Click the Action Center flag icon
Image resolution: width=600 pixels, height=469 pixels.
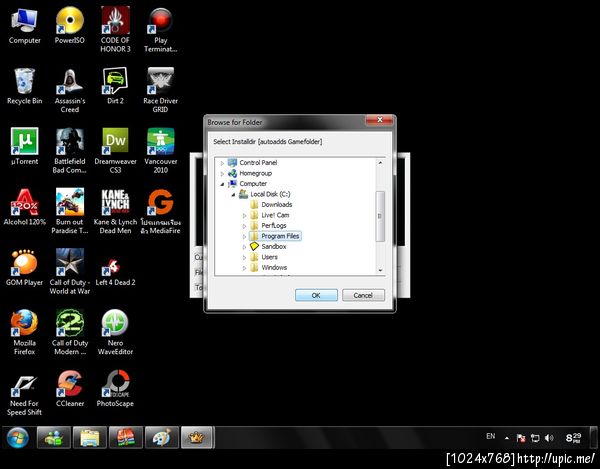pos(521,438)
